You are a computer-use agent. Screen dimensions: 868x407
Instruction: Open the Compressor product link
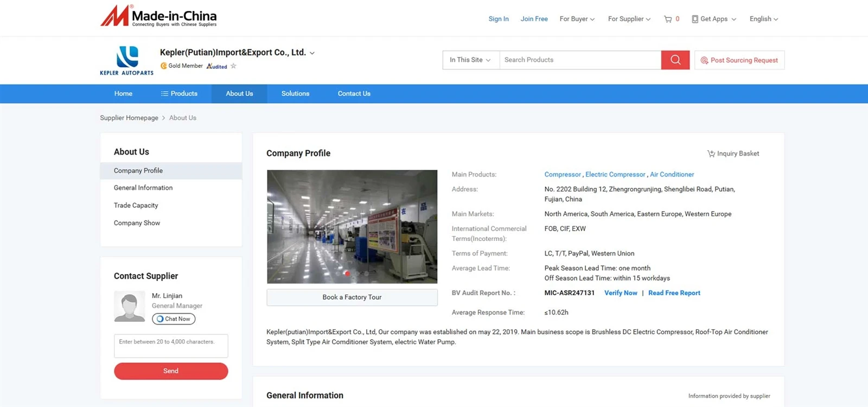(563, 175)
